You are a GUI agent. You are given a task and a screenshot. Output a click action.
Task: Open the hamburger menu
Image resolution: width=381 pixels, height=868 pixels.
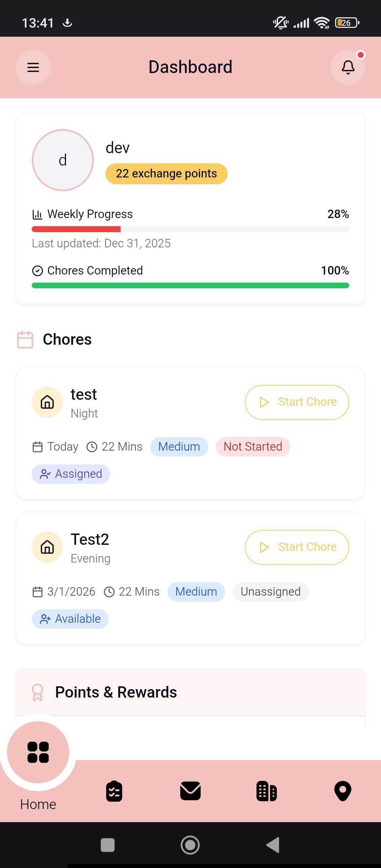click(x=33, y=67)
